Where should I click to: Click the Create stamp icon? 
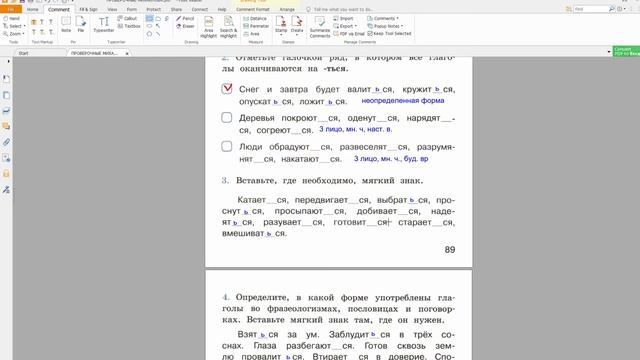(x=297, y=21)
